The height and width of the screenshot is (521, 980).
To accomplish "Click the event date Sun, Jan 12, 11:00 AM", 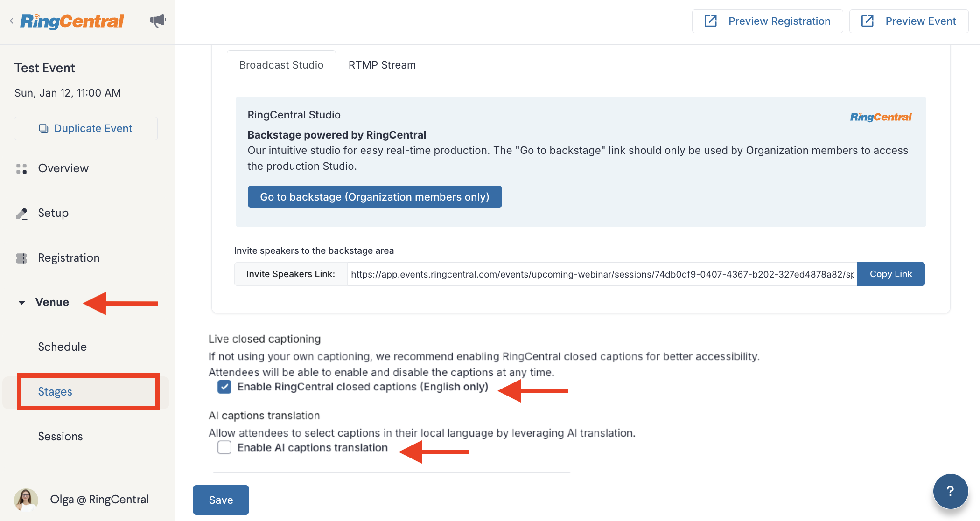I will (x=68, y=93).
